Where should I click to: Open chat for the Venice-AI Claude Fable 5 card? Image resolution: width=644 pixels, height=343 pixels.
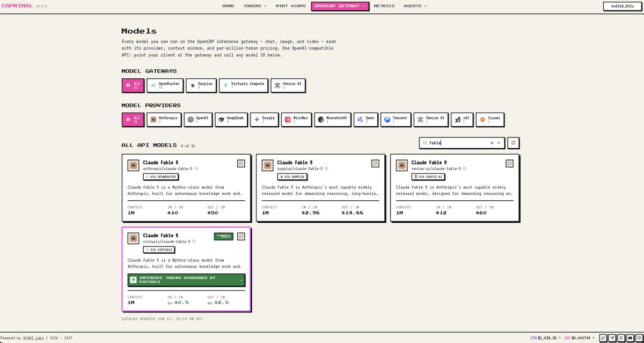[x=509, y=163]
